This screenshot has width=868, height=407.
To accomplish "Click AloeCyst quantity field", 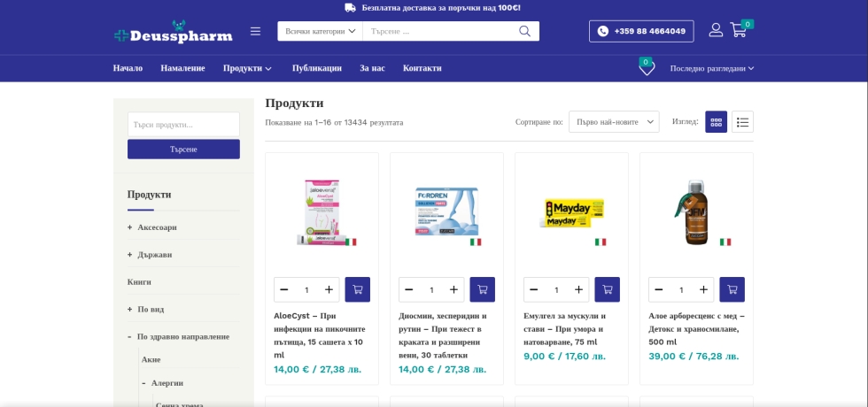I will click(306, 290).
